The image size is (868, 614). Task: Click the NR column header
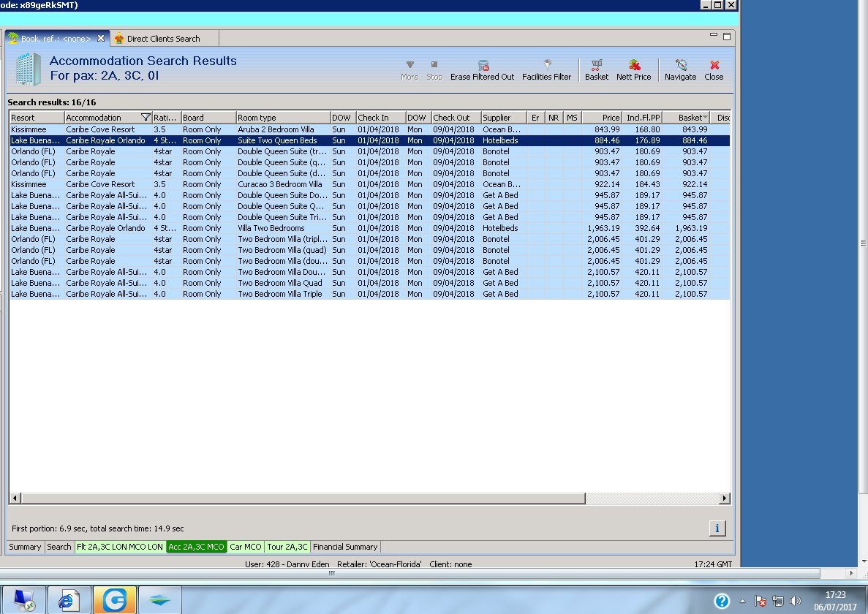pos(554,117)
